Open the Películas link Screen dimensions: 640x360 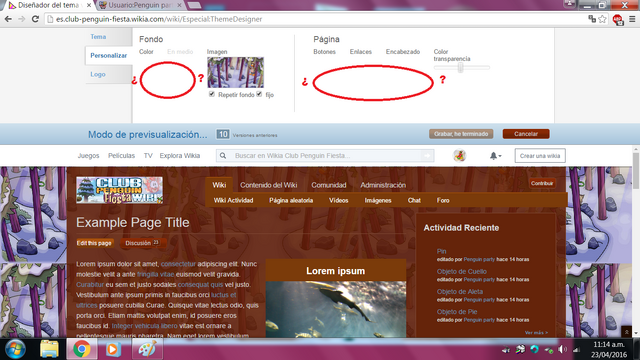[x=121, y=156]
